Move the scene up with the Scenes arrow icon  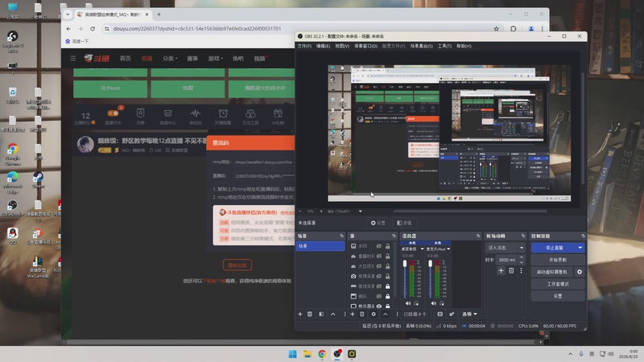pos(333,314)
